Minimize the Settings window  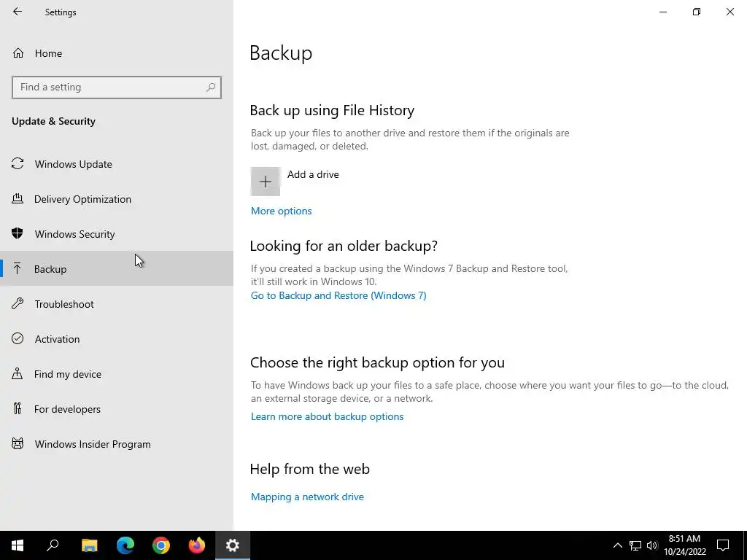(662, 12)
